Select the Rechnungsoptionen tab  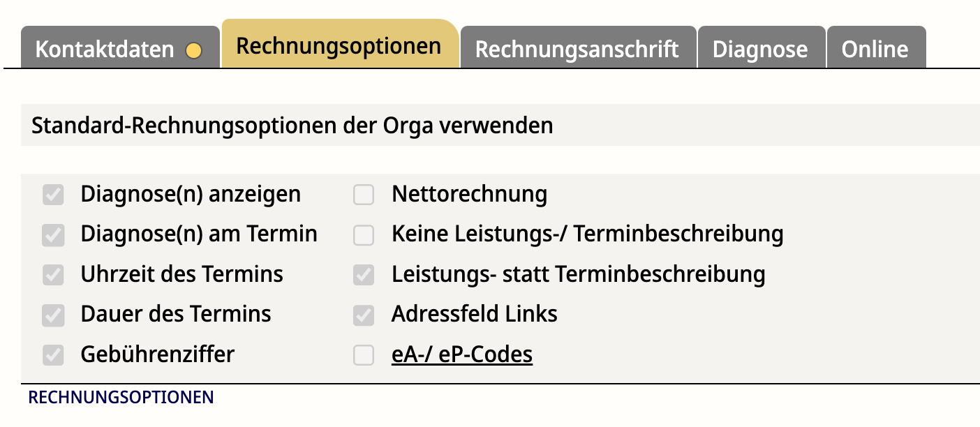click(339, 45)
